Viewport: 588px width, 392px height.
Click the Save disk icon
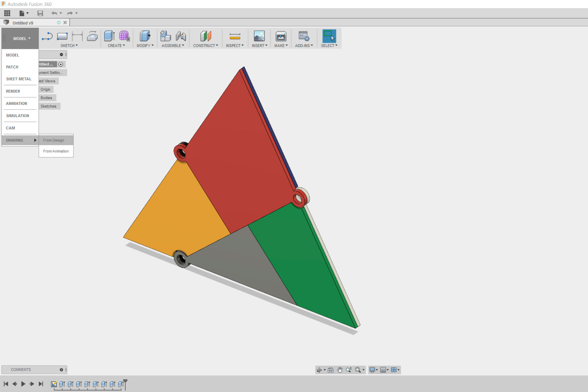tap(40, 13)
